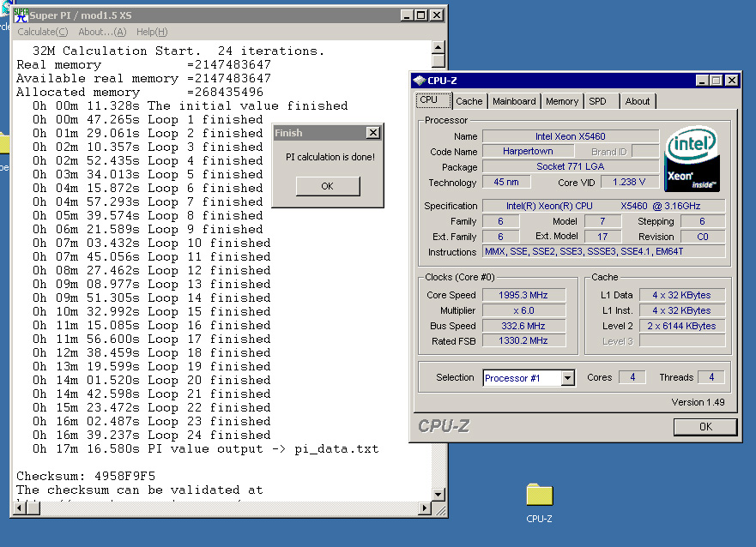Click the Super PI horizontal scrollbar right arrow

tap(424, 508)
